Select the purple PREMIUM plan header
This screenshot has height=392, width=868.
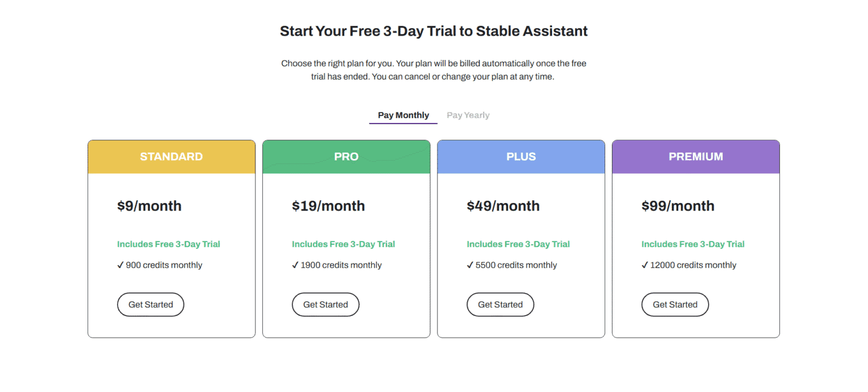[x=696, y=157]
